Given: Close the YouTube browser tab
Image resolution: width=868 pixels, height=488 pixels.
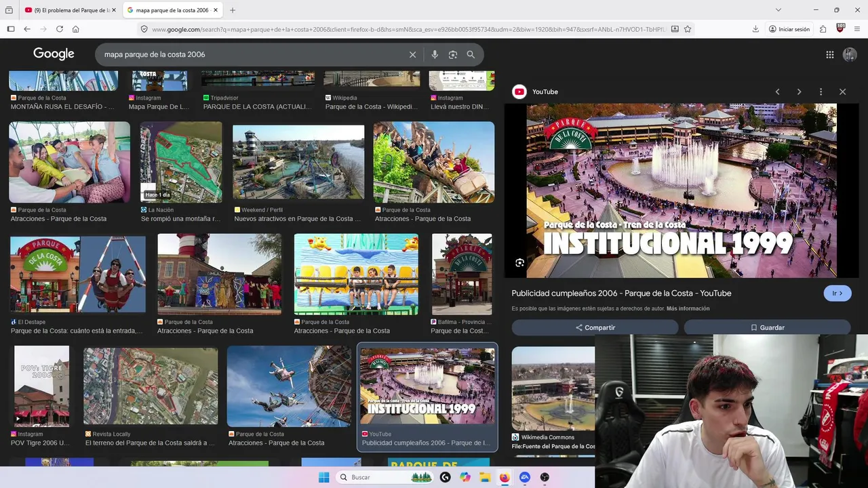Looking at the screenshot, I should pyautogui.click(x=114, y=10).
